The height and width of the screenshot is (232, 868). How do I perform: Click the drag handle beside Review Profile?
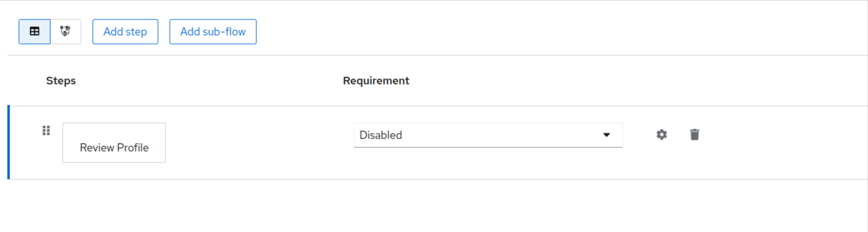[x=46, y=130]
